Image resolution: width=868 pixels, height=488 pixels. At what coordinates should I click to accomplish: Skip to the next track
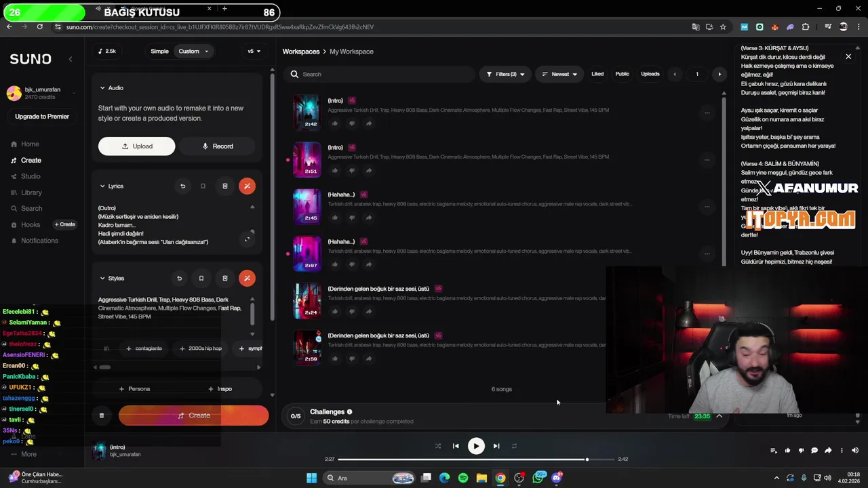pos(496,446)
